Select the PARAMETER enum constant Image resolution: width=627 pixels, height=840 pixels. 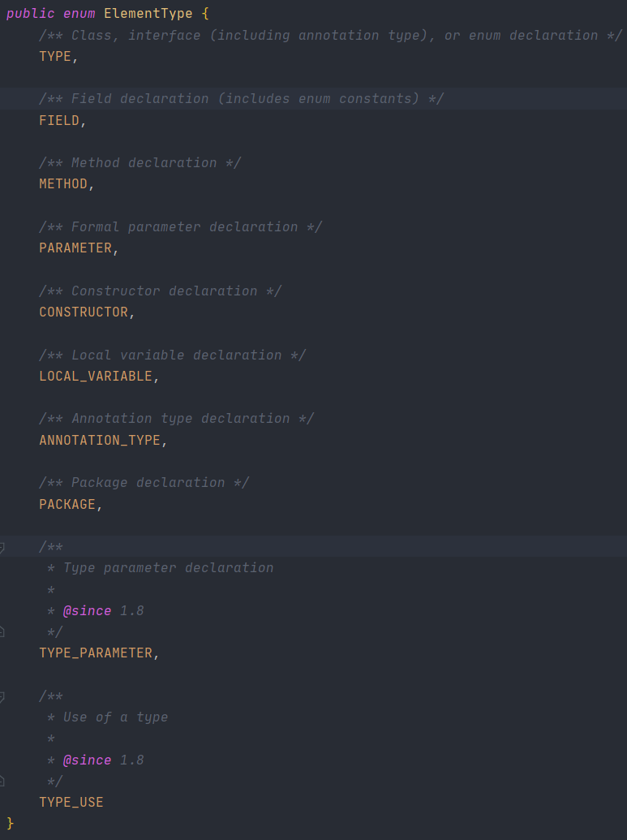tap(75, 248)
